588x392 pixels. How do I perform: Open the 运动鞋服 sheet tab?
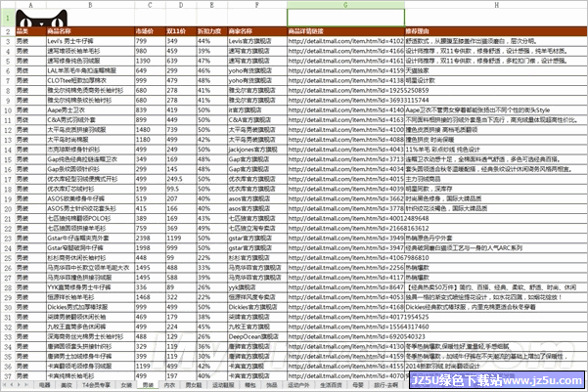[223, 385]
